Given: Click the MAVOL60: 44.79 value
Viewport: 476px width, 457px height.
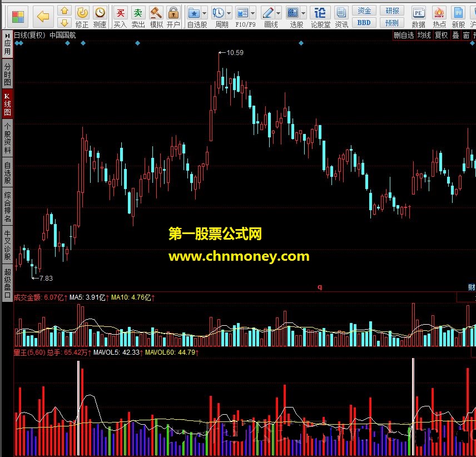Looking at the screenshot, I should (x=170, y=352).
